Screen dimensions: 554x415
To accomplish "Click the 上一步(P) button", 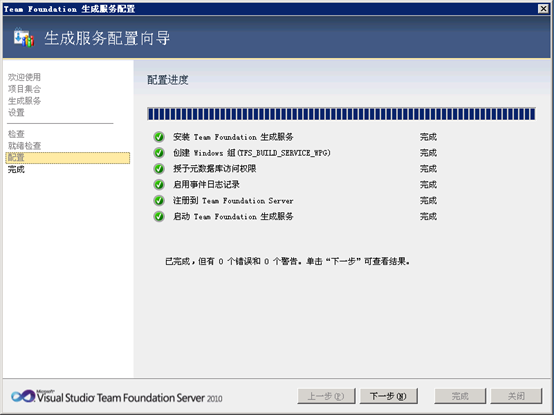I will click(326, 396).
